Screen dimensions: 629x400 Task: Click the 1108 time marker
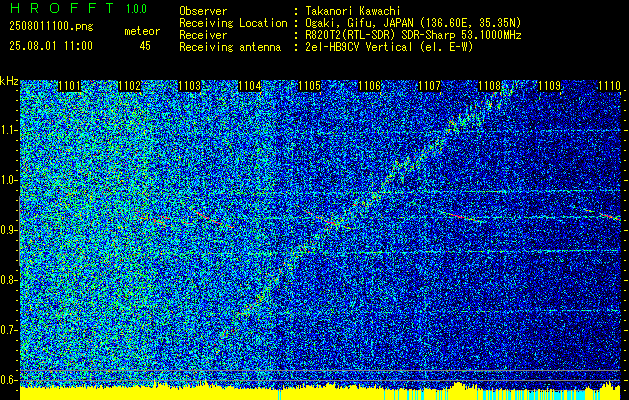(x=490, y=86)
